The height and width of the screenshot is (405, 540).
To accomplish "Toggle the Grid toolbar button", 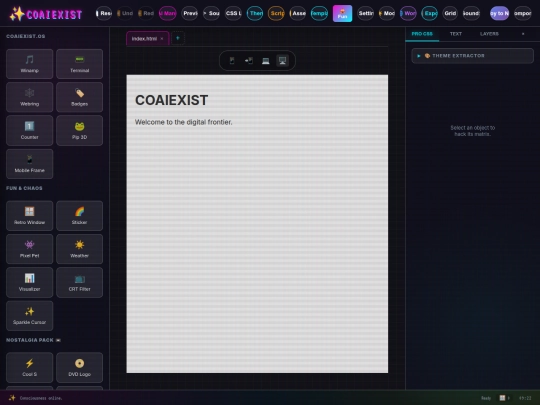I will [x=450, y=13].
